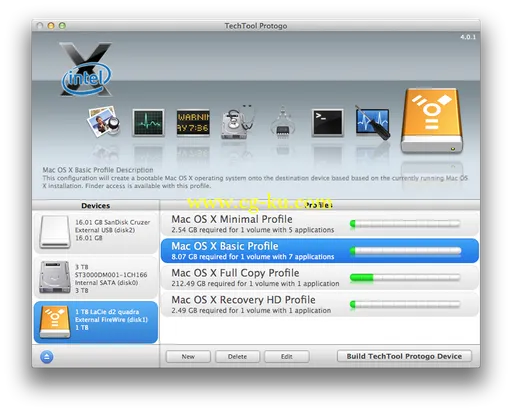This screenshot has height=412, width=512.
Task: Select the Console warning log icon
Action: coord(193,123)
